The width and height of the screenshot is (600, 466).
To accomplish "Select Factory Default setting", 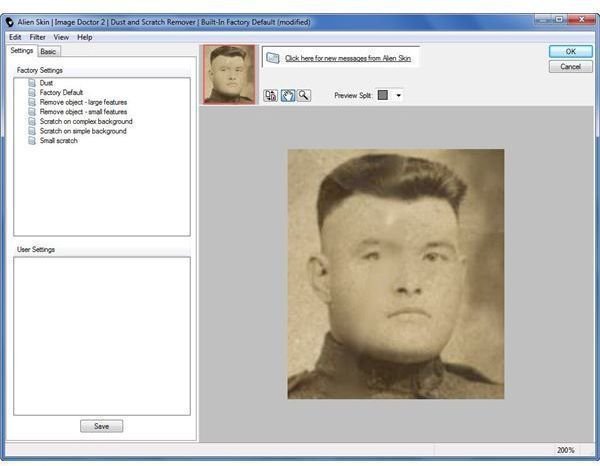I will (61, 93).
